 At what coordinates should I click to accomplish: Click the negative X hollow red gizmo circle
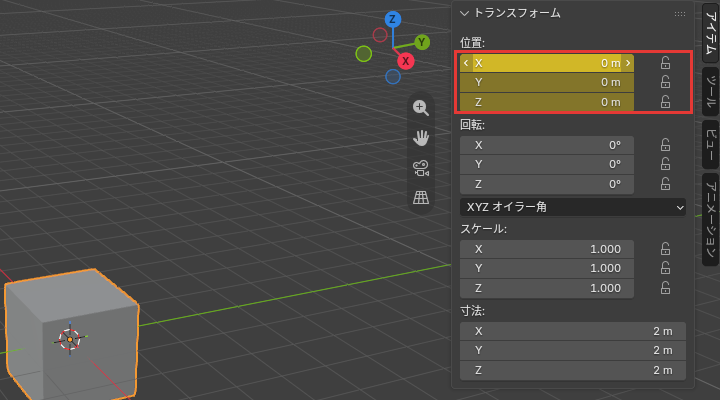click(x=380, y=35)
